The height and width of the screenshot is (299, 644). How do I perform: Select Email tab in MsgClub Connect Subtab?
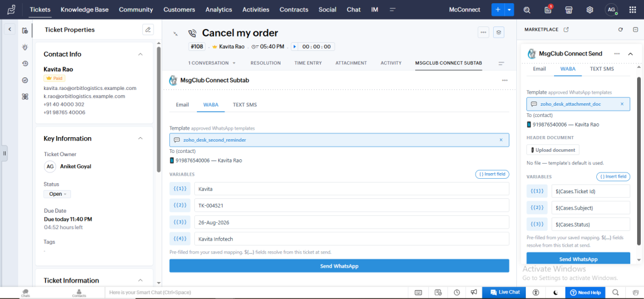pyautogui.click(x=182, y=104)
